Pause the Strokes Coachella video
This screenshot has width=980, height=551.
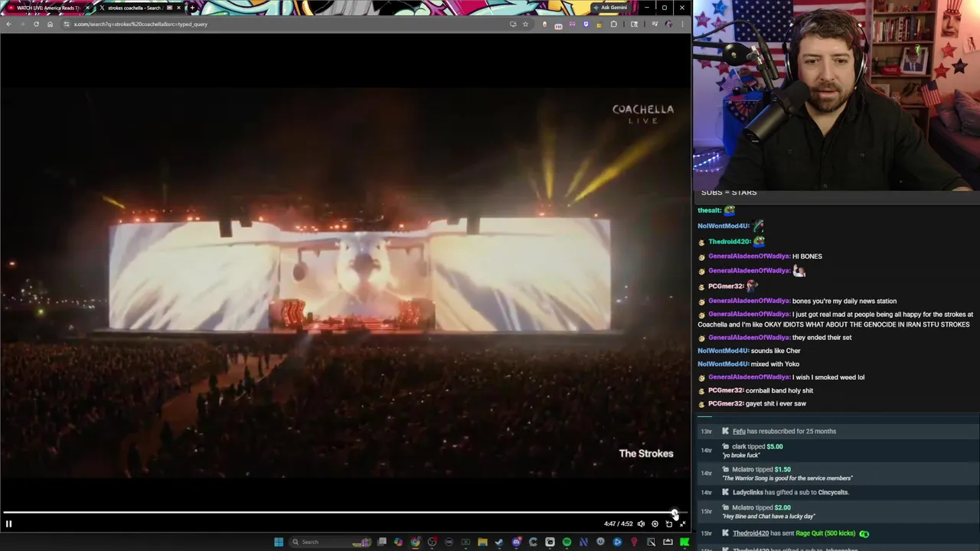click(x=8, y=523)
